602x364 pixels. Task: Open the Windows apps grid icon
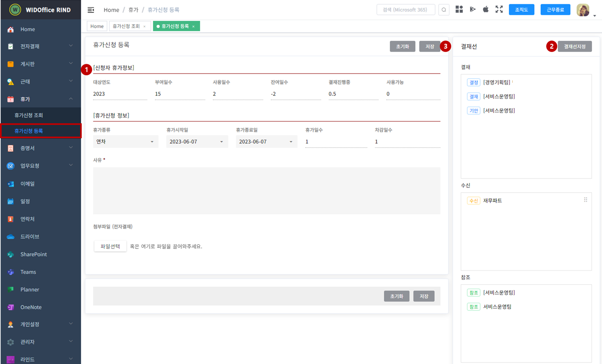coord(459,9)
